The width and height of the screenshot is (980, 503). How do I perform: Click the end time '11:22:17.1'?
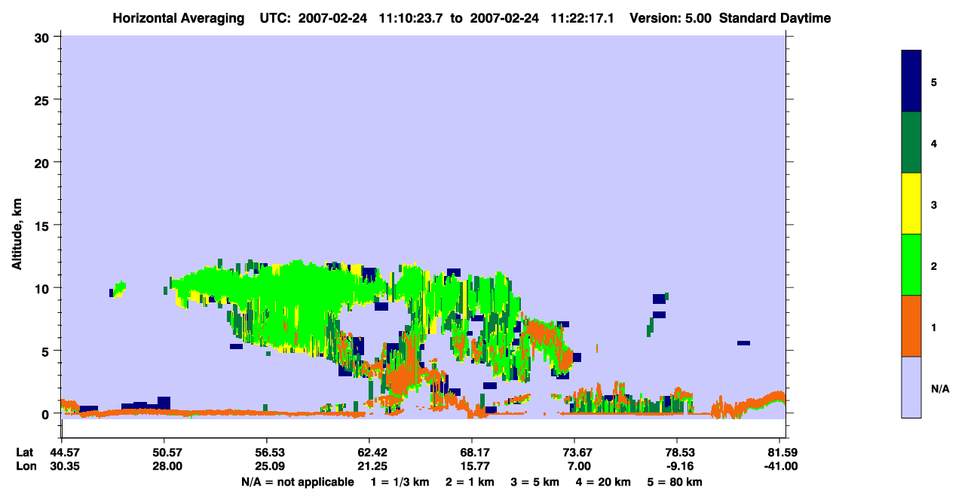(x=581, y=18)
